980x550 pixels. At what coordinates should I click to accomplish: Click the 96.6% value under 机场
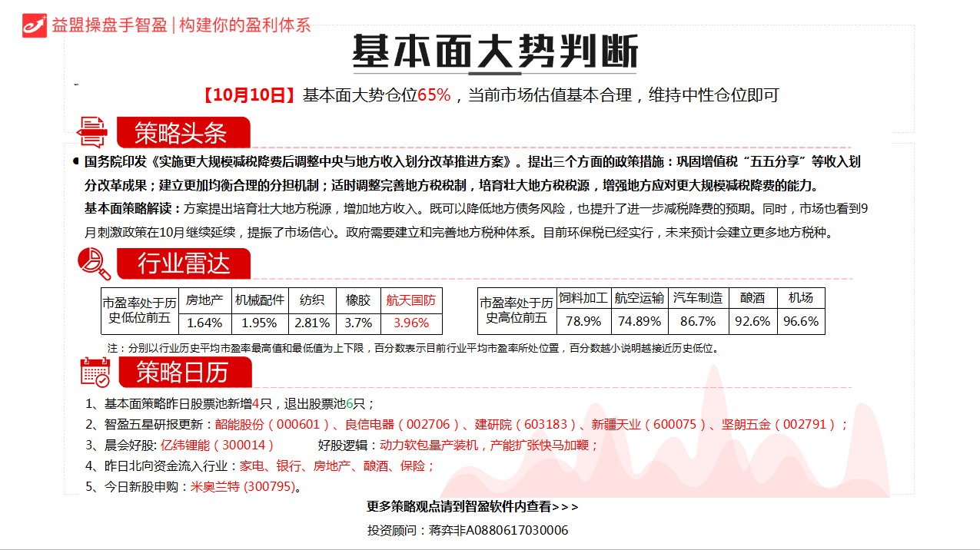[x=800, y=321]
